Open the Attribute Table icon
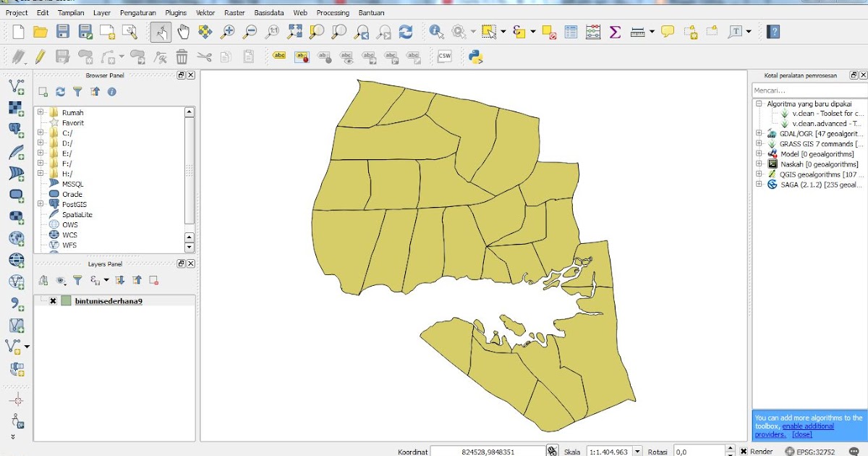Image resolution: width=868 pixels, height=456 pixels. [x=571, y=32]
